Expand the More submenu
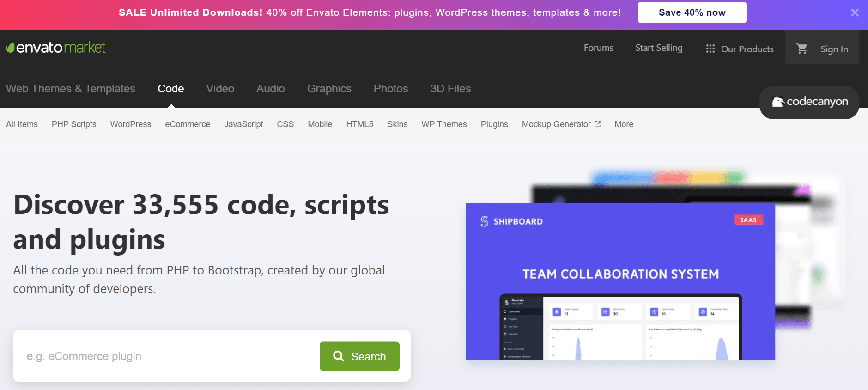 (624, 124)
